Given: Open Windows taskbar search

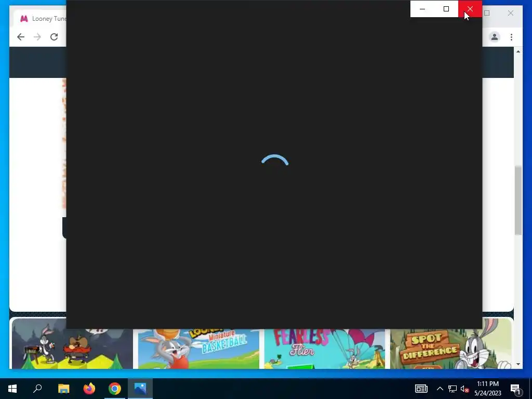Looking at the screenshot, I should click(37, 389).
